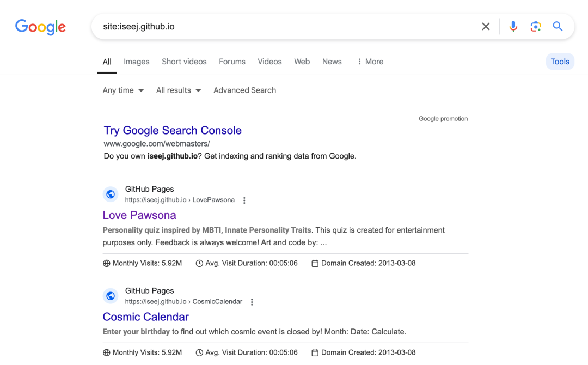The width and height of the screenshot is (588, 365).
Task: Select the All results tab
Action: pos(107,62)
